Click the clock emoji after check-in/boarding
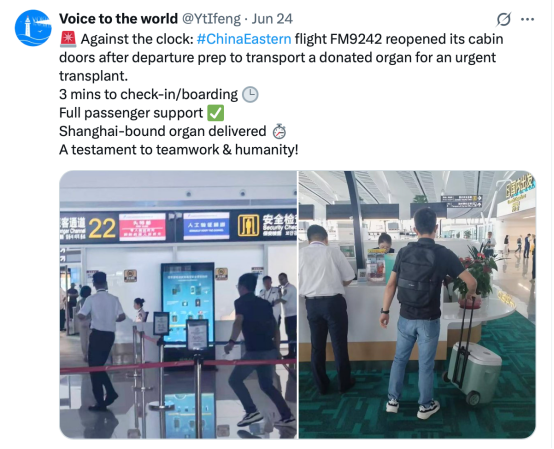 pos(250,95)
